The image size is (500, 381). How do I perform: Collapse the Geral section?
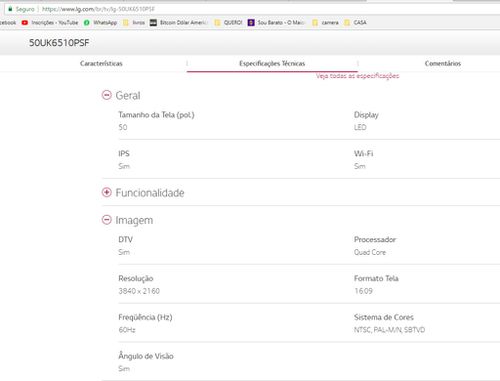[x=107, y=95]
